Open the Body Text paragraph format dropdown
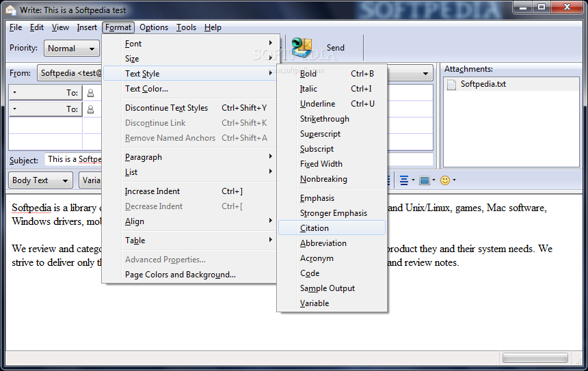 (x=40, y=180)
